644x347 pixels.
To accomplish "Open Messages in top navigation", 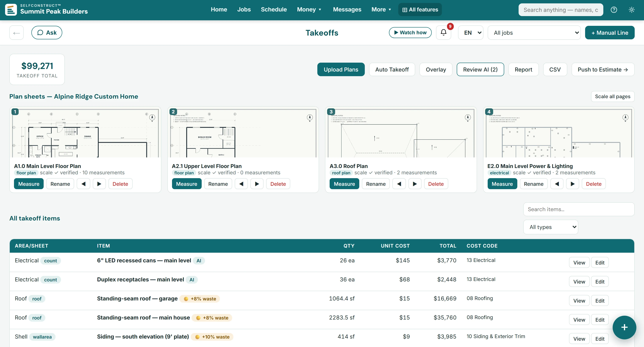I will [347, 10].
